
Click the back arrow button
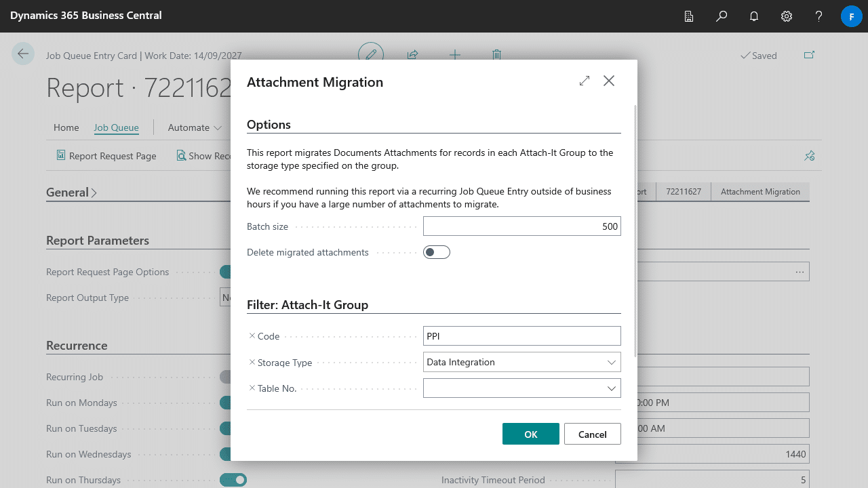click(23, 54)
